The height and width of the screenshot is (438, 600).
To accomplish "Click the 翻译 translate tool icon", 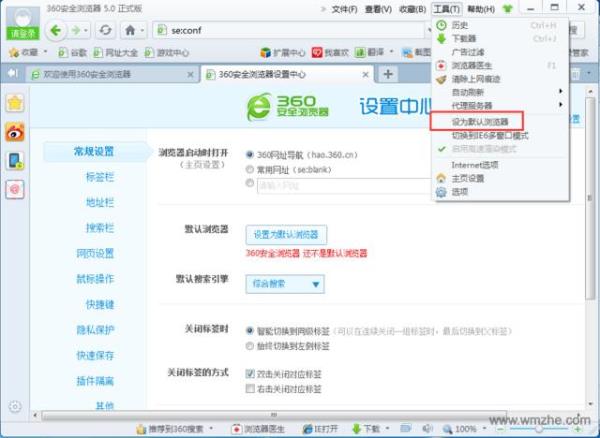I will (x=360, y=53).
